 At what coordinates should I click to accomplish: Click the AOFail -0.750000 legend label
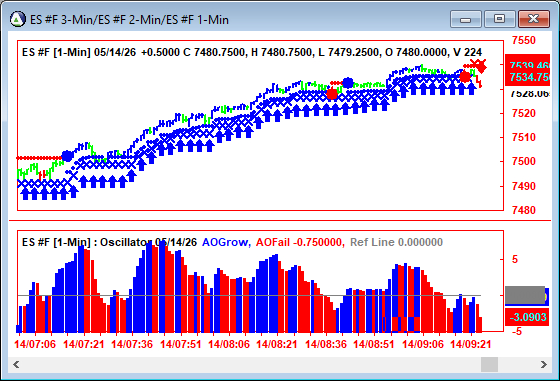[300, 242]
